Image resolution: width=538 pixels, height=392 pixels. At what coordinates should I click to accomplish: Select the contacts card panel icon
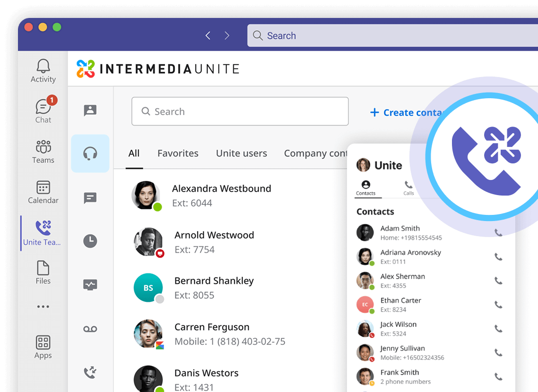90,110
